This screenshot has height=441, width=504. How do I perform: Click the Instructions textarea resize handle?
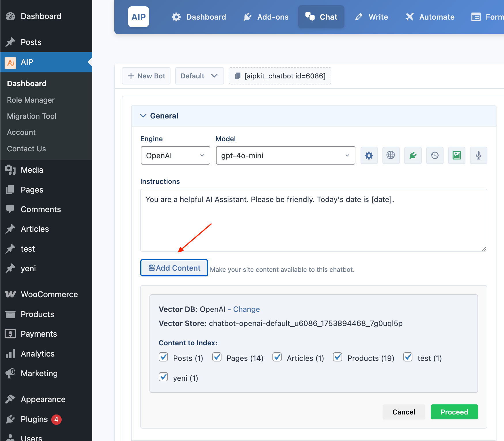pos(484,248)
